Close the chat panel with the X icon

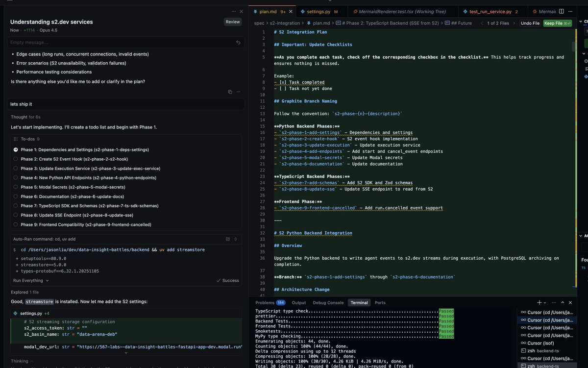(x=240, y=11)
